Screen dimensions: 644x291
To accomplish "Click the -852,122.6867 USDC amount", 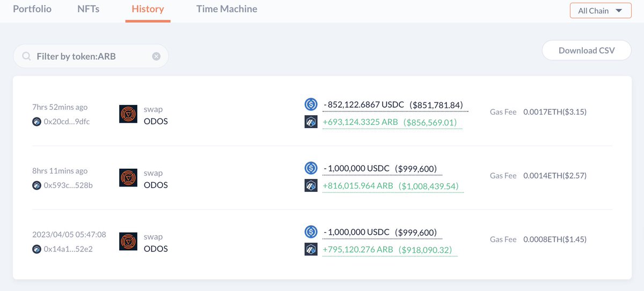I will [x=363, y=105].
